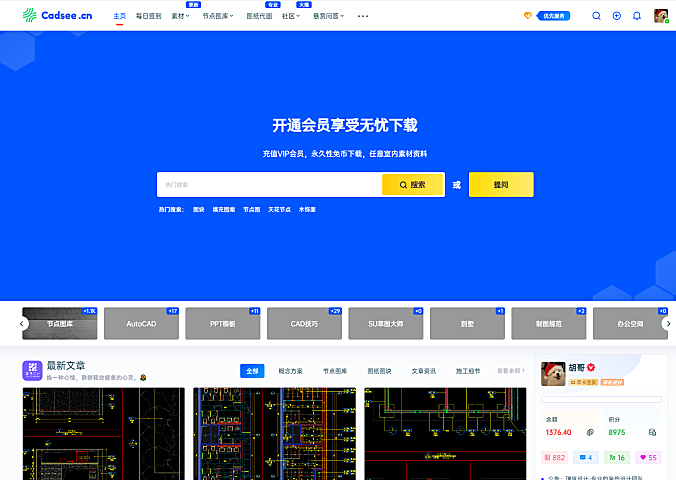Open the notifications bell icon

637,16
